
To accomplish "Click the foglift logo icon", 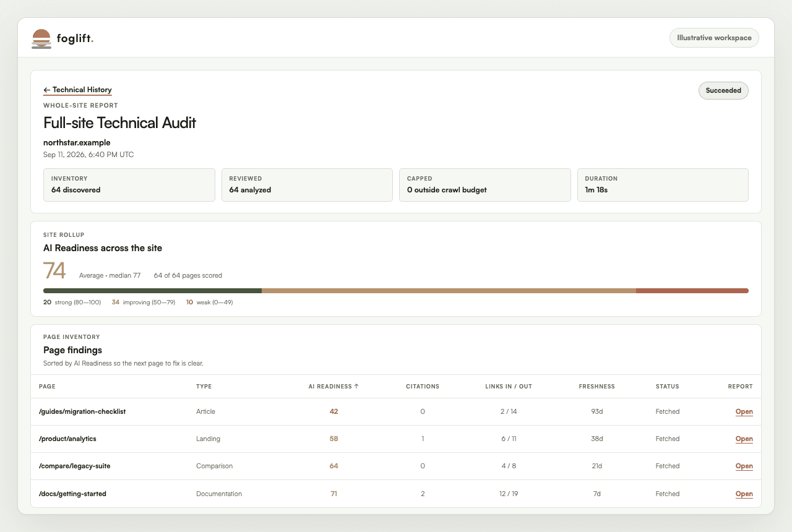I will pyautogui.click(x=41, y=38).
